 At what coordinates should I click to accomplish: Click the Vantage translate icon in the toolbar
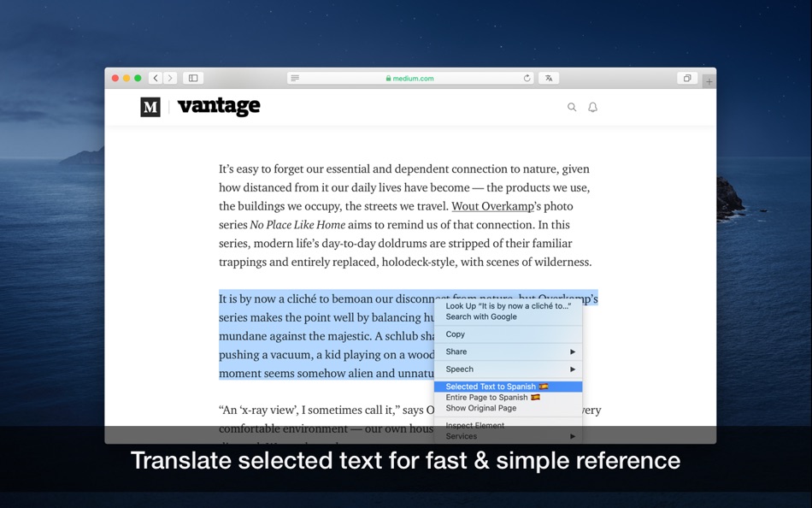coord(549,78)
